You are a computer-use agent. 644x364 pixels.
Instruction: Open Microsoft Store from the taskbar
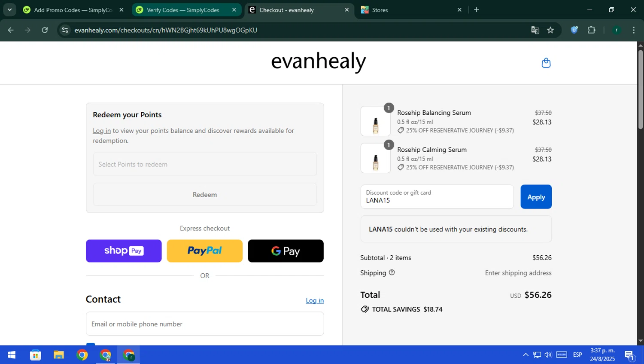[x=35, y=355]
